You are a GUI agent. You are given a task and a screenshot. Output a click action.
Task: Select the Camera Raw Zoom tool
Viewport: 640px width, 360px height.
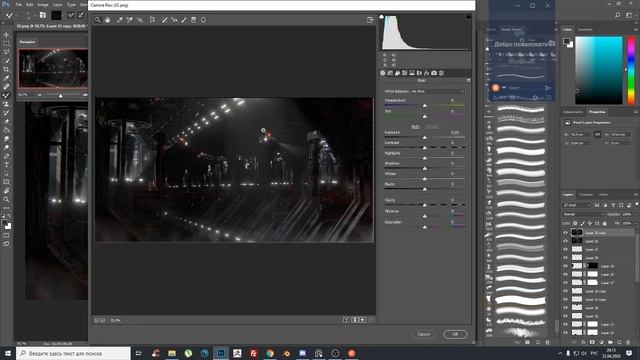pyautogui.click(x=98, y=20)
